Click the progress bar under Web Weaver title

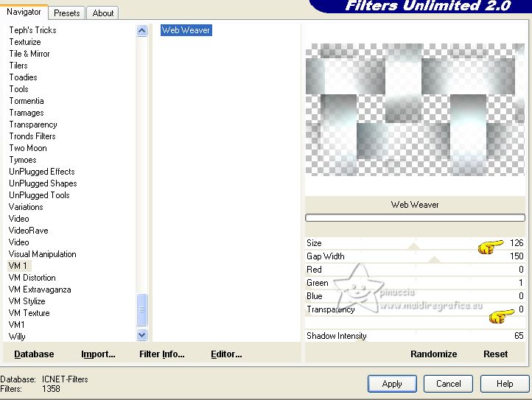point(415,218)
